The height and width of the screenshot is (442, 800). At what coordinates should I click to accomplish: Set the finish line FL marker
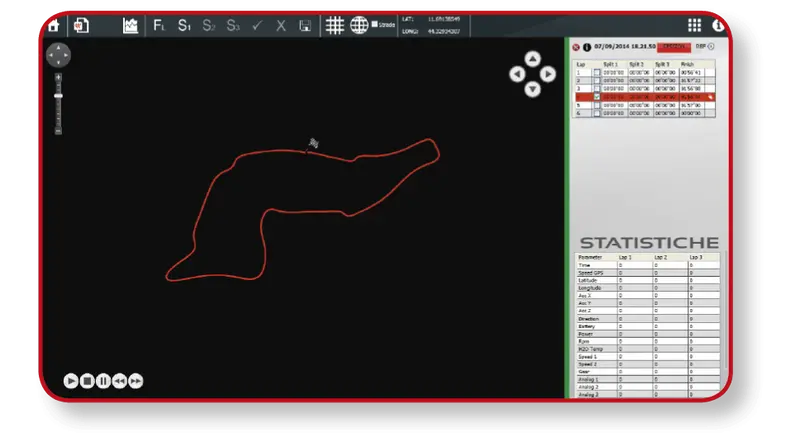coord(159,26)
